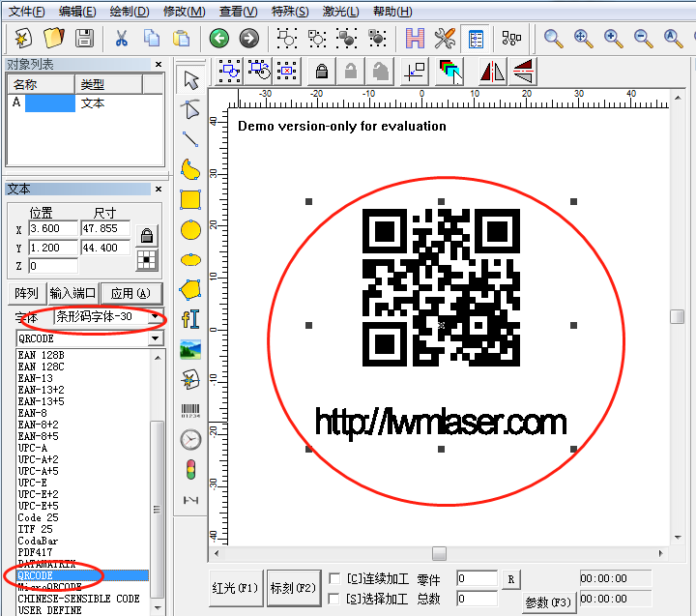Click the 应用(A) button
This screenshot has height=616, width=696.
click(130, 294)
